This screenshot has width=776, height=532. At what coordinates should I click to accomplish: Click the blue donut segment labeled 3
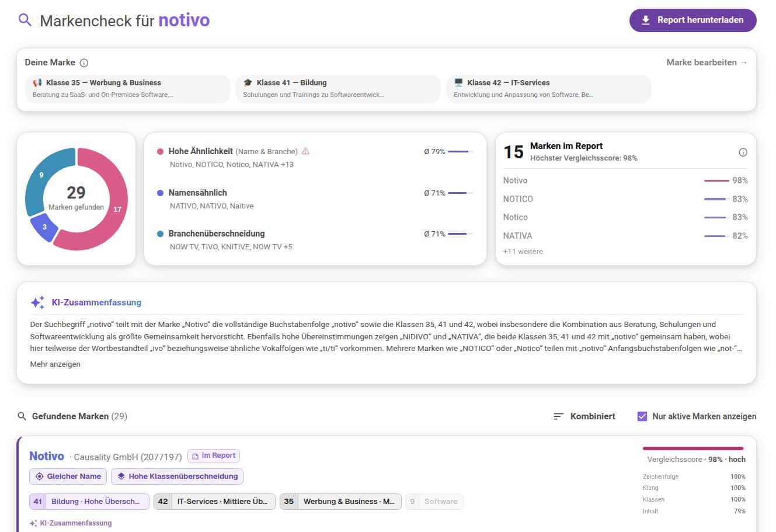[44, 227]
